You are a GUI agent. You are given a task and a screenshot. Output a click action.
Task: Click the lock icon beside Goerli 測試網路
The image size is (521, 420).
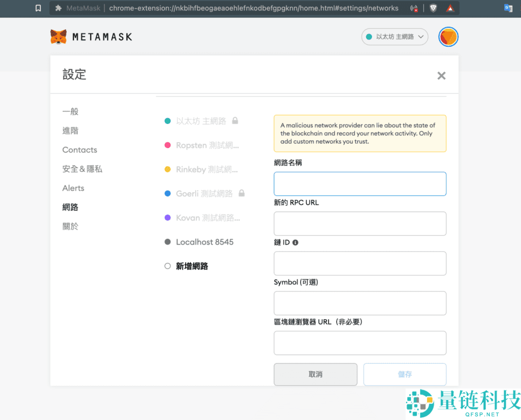click(241, 193)
